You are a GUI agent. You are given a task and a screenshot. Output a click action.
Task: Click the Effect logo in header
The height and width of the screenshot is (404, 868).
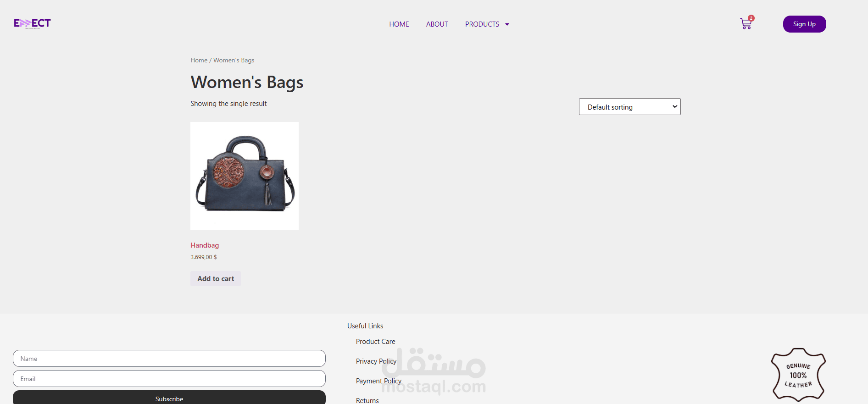[32, 23]
